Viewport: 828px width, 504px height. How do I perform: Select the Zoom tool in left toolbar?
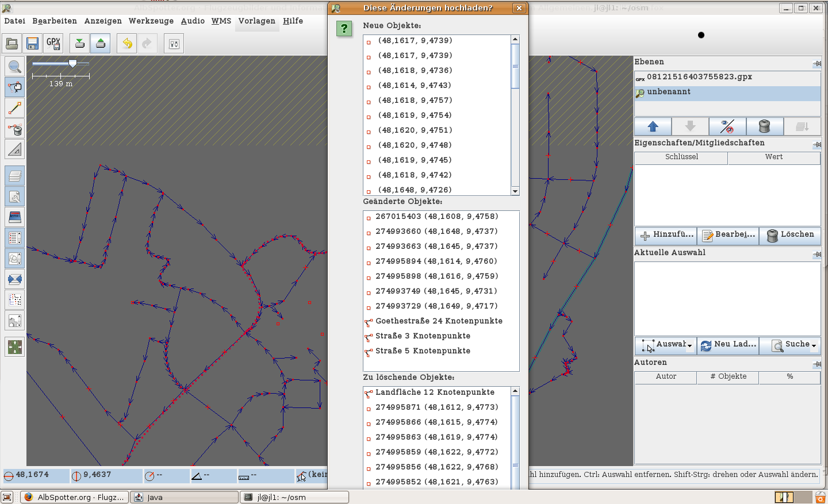[x=15, y=67]
